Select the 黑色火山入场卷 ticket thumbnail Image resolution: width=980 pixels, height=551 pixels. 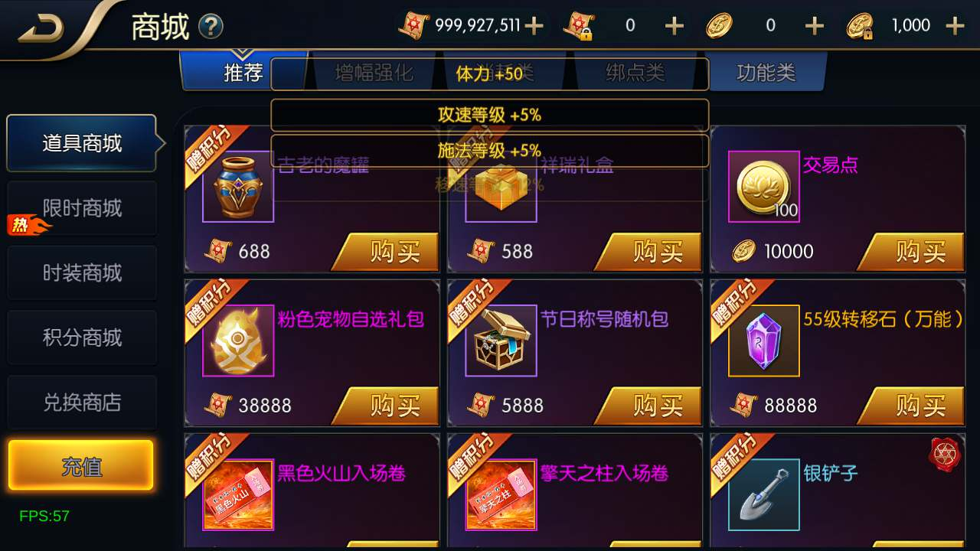pyautogui.click(x=238, y=495)
